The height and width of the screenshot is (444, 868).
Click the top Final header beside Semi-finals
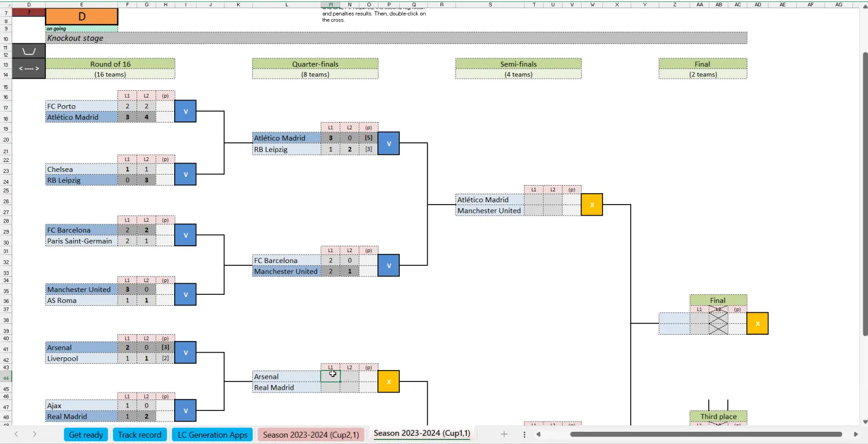point(703,64)
